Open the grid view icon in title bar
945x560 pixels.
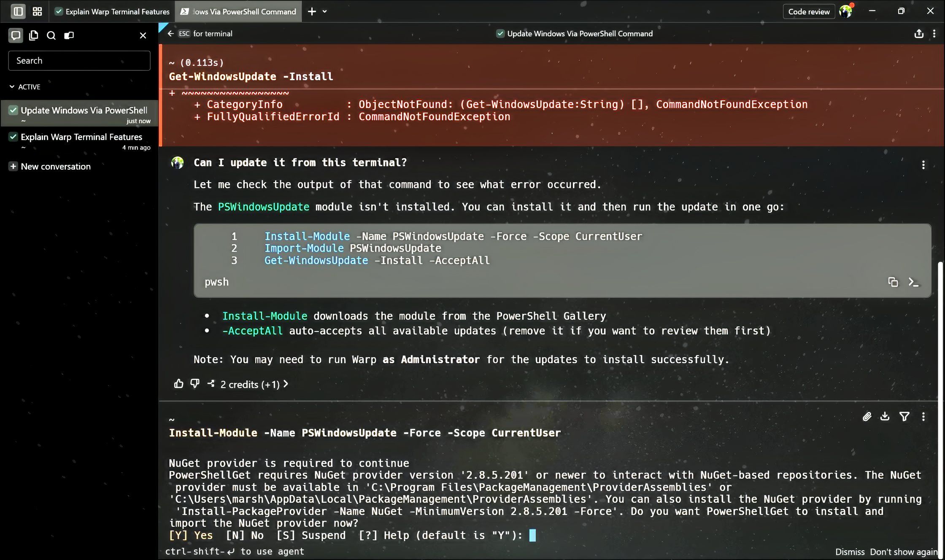click(x=38, y=11)
